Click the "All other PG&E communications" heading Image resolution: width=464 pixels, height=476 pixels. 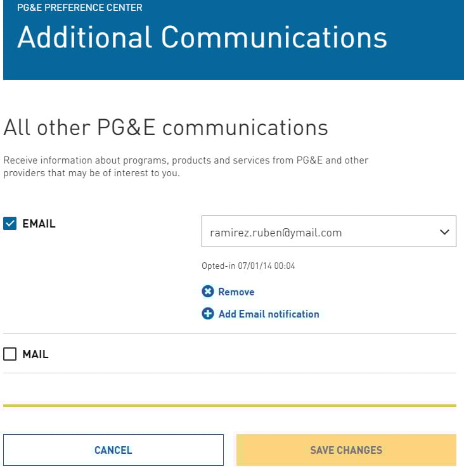pyautogui.click(x=166, y=127)
